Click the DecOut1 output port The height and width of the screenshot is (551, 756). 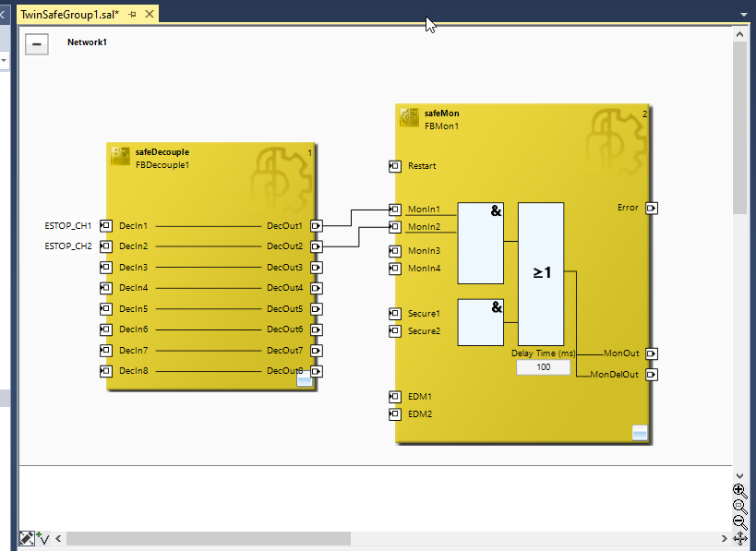(x=316, y=225)
